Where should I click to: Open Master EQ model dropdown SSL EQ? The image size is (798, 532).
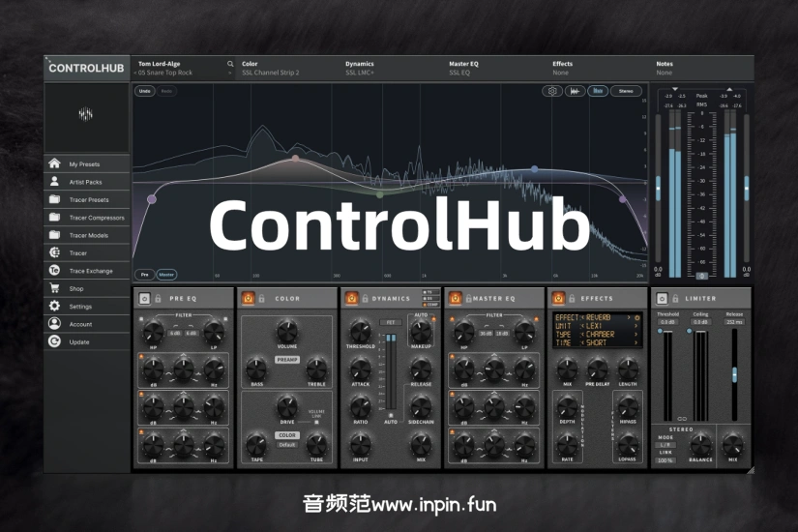point(459,73)
